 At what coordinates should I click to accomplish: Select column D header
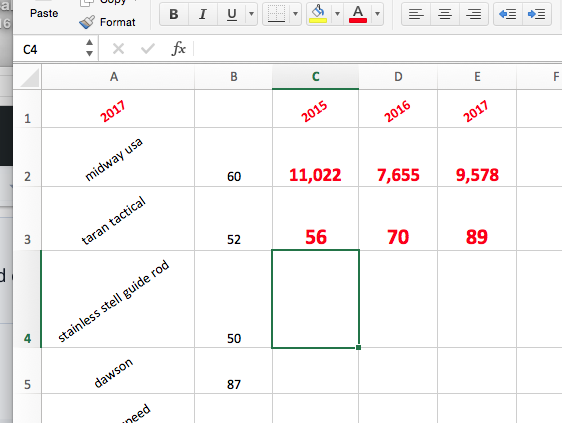pyautogui.click(x=398, y=77)
